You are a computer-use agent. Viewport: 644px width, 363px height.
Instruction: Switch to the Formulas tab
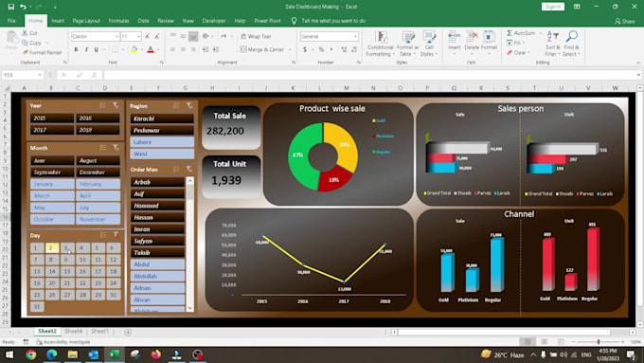point(118,21)
